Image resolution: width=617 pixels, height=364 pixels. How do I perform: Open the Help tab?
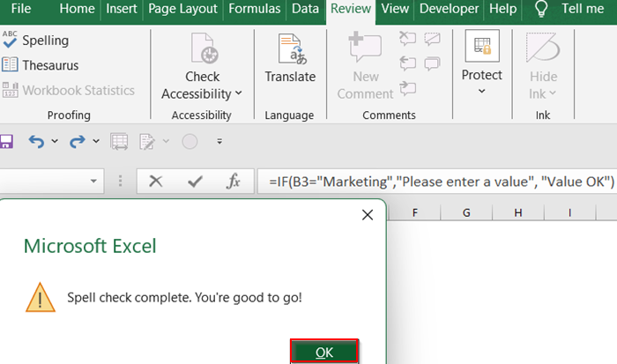502,9
